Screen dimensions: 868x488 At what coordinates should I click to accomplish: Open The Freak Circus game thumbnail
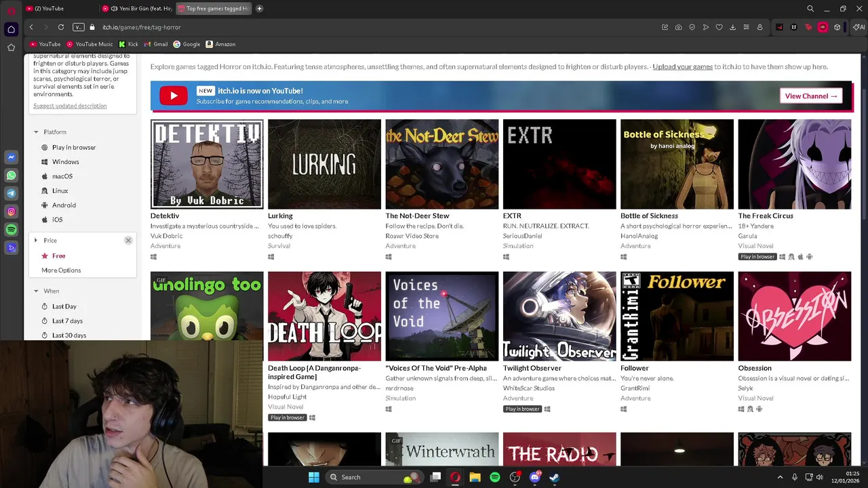click(x=795, y=164)
